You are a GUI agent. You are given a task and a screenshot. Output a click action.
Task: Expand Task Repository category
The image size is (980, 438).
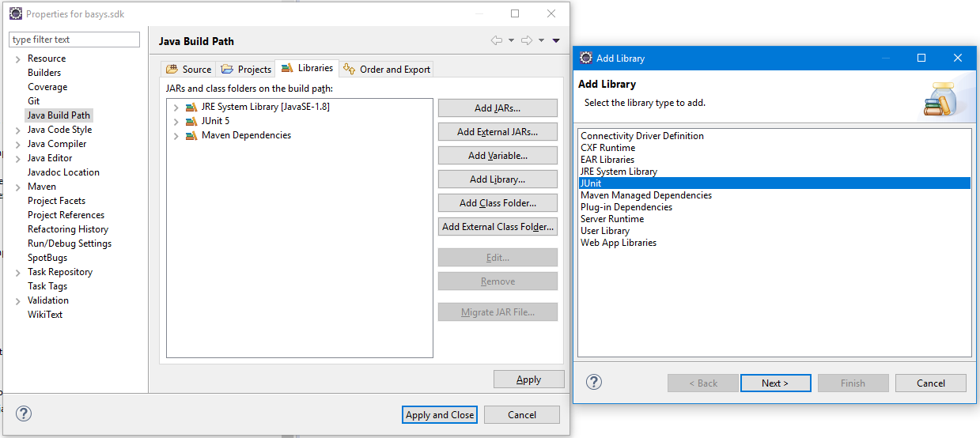tap(17, 273)
